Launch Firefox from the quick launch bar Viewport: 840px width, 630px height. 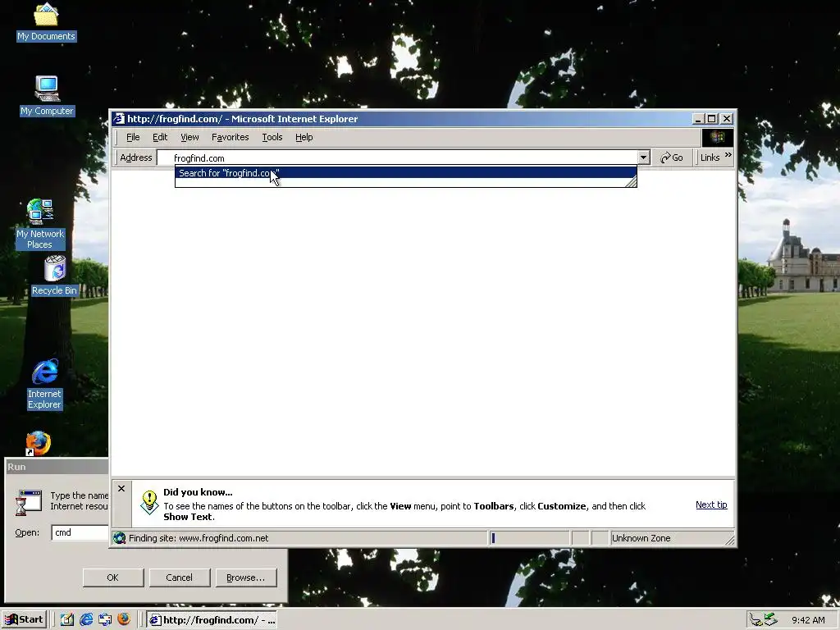point(124,619)
